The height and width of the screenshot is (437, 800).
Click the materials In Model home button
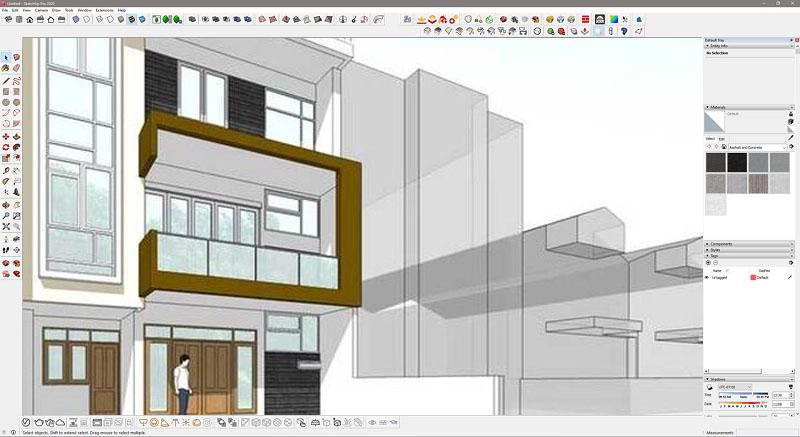tap(724, 147)
